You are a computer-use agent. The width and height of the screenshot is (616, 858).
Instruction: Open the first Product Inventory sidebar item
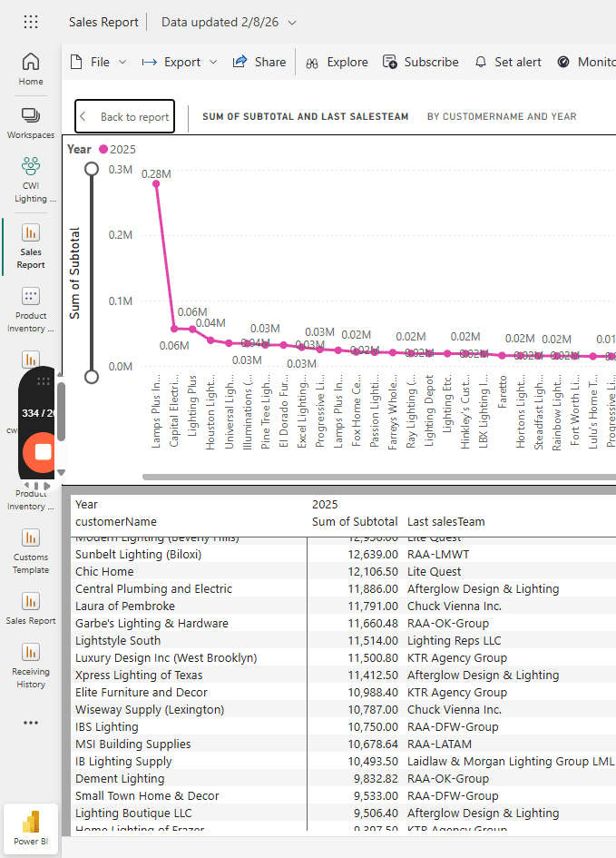(x=31, y=311)
